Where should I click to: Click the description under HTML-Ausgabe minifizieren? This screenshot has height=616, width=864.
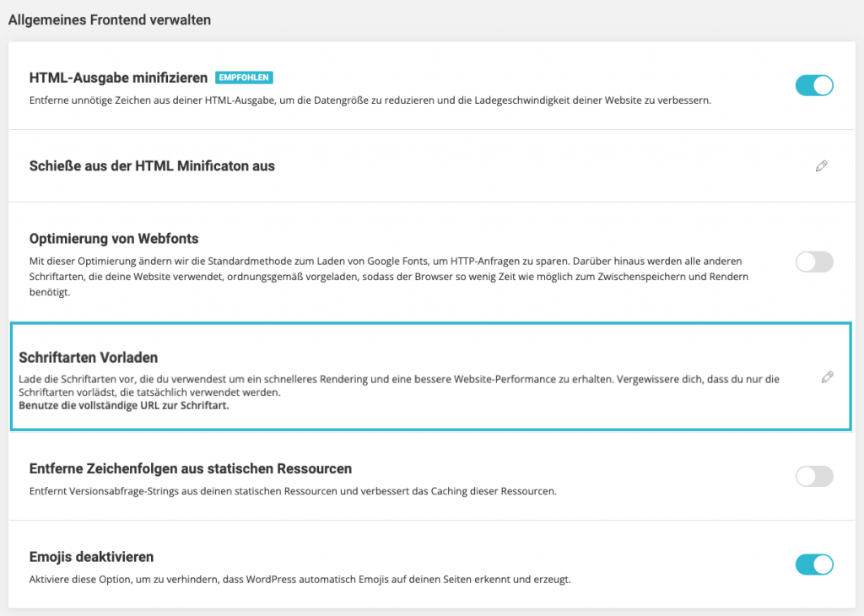pyautogui.click(x=370, y=100)
